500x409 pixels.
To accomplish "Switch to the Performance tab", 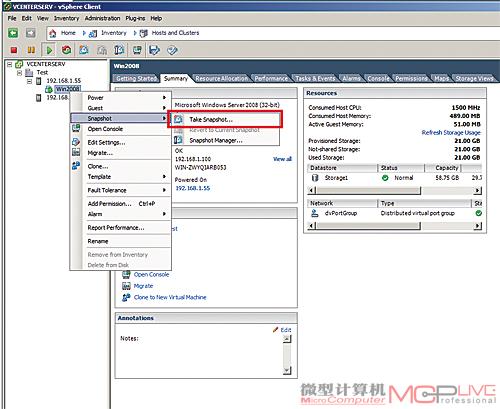I will 271,78.
